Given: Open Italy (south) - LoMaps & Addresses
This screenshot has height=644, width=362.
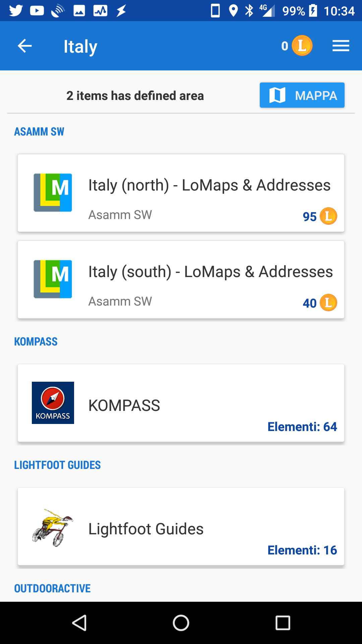Looking at the screenshot, I should (210, 272).
